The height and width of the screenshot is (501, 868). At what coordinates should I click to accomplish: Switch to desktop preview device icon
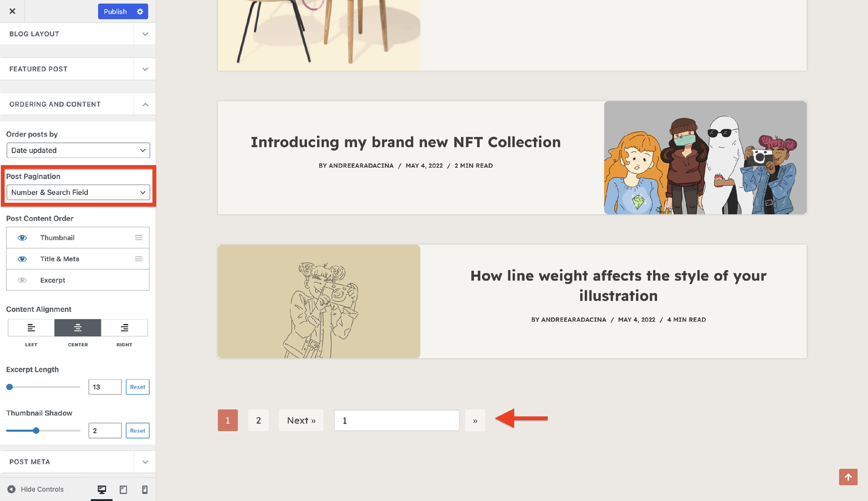tap(101, 490)
